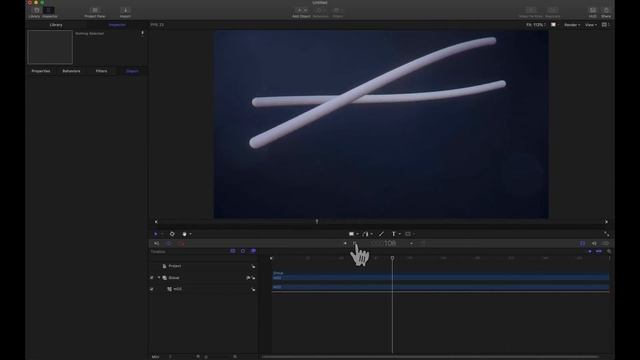640x360 pixels.
Task: Toggle full-screen player mode icon
Action: pos(607,234)
